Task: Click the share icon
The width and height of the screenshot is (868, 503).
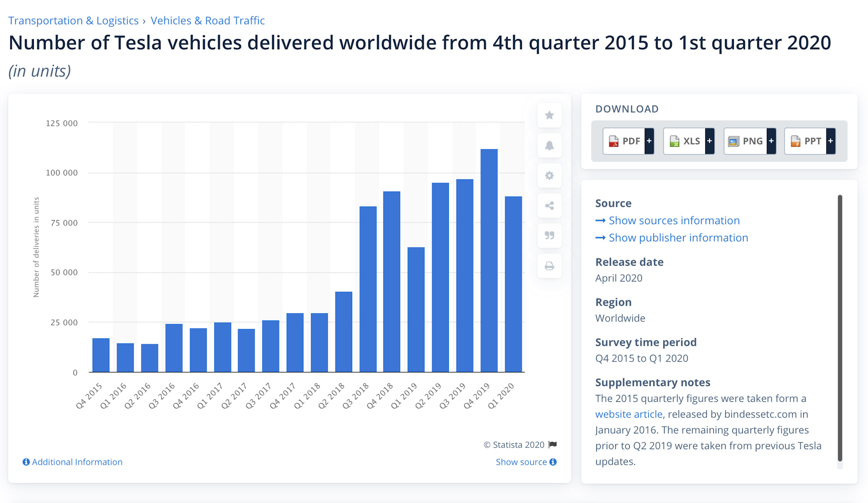Action: 549,206
